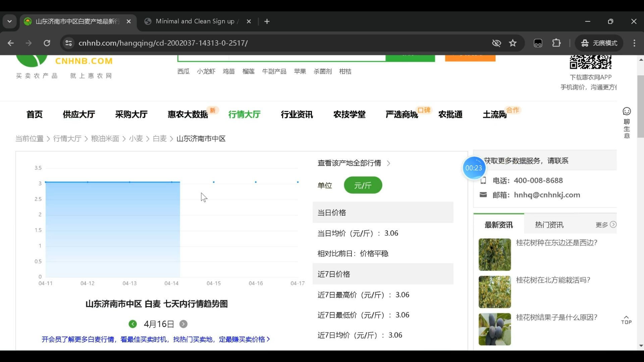644x362 pixels.
Task: Open the 采购大厅 navigation item
Action: (131, 114)
